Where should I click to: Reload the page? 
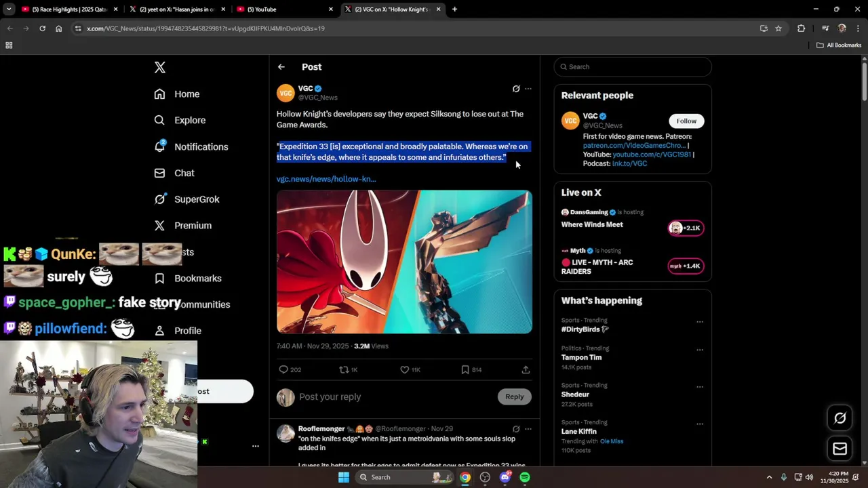coord(42,28)
